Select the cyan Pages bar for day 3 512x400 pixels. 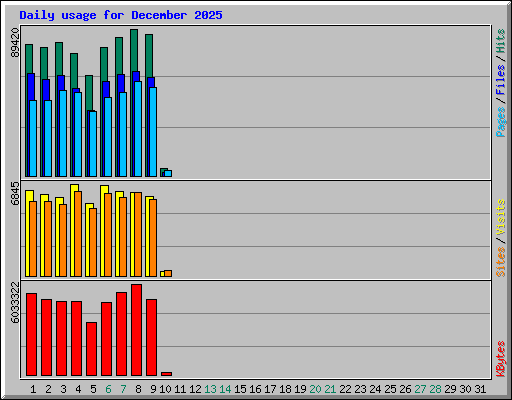63,133
